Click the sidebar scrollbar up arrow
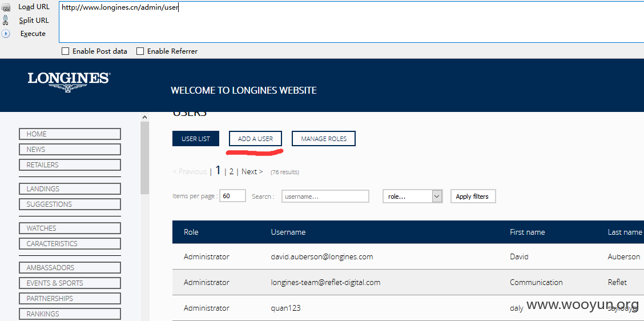The height and width of the screenshot is (321, 644). click(144, 117)
